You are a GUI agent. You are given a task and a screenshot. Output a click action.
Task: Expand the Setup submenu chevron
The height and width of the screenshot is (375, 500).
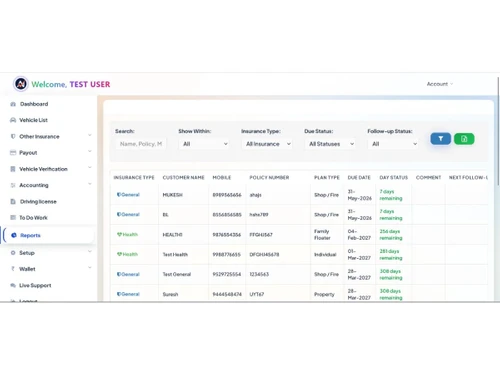(90, 251)
